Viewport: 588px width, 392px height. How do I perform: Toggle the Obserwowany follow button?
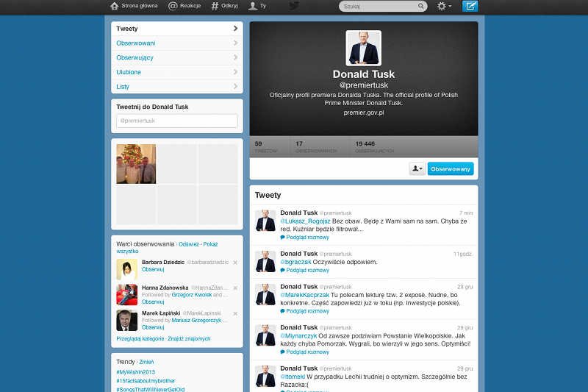coord(451,169)
